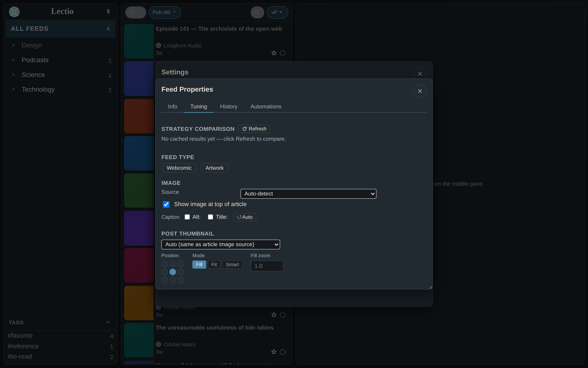Open the list view mode button
588x368 pixels.
(136, 12)
